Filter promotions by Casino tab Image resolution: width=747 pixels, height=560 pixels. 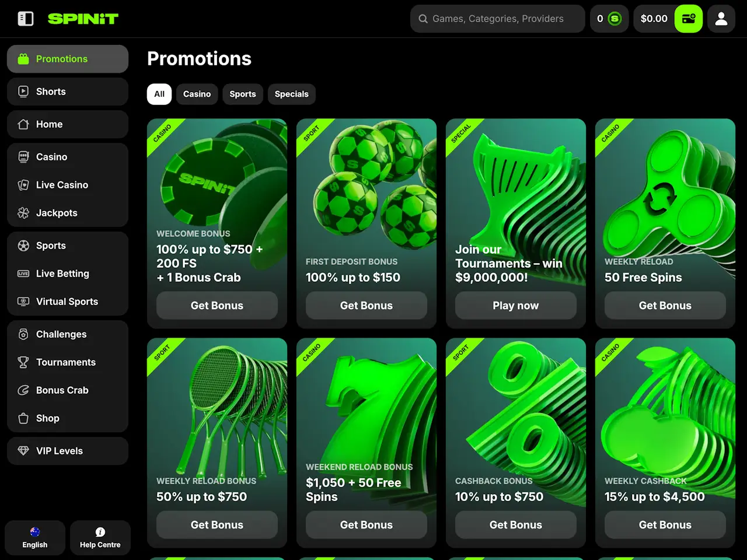click(197, 94)
